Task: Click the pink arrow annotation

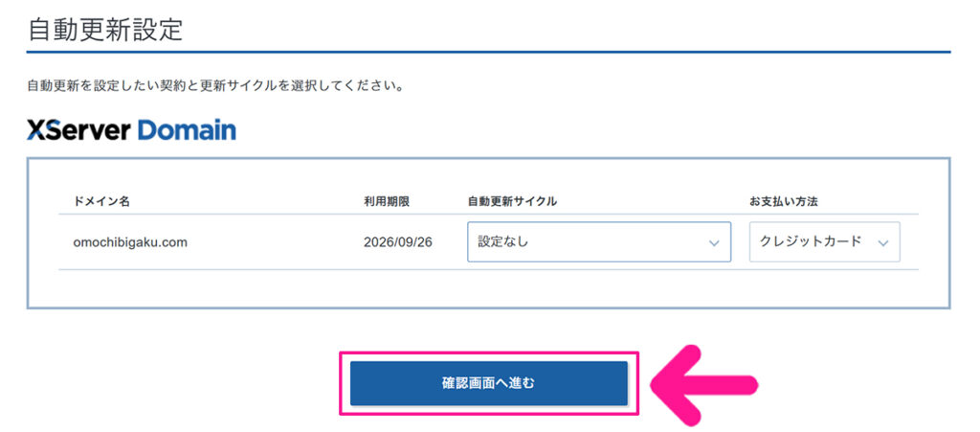Action: coord(704,385)
